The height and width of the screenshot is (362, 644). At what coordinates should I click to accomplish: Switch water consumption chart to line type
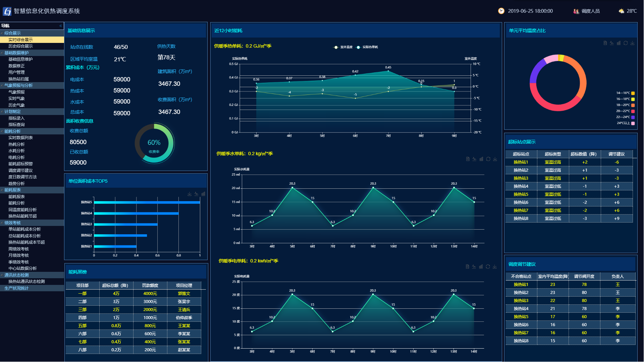click(474, 159)
